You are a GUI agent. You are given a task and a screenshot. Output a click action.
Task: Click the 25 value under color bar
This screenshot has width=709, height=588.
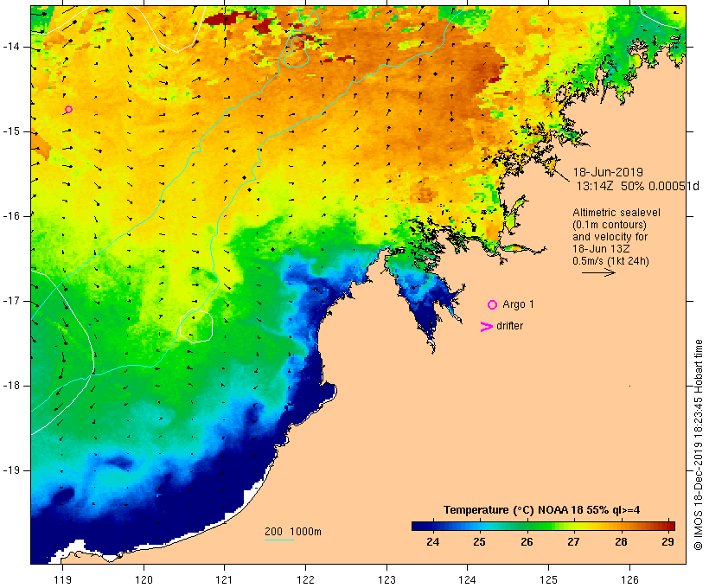click(x=479, y=542)
